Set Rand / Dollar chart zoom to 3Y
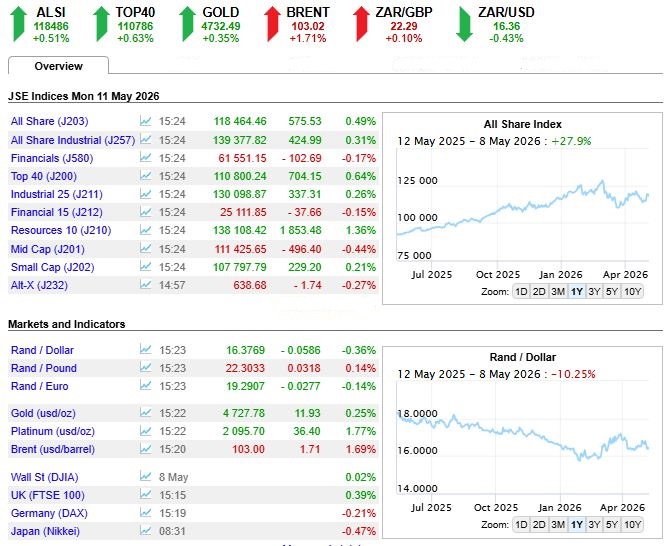The height and width of the screenshot is (546, 670). coord(594,525)
